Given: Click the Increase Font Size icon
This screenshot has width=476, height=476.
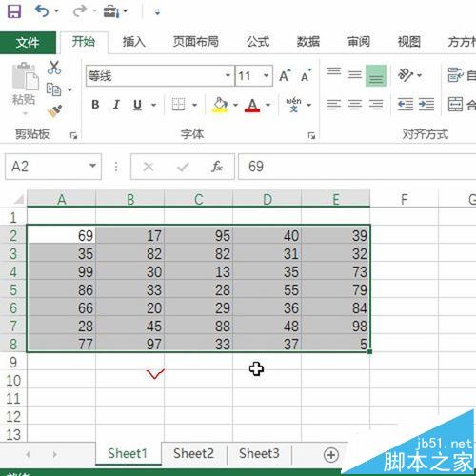Looking at the screenshot, I should coord(285,75).
